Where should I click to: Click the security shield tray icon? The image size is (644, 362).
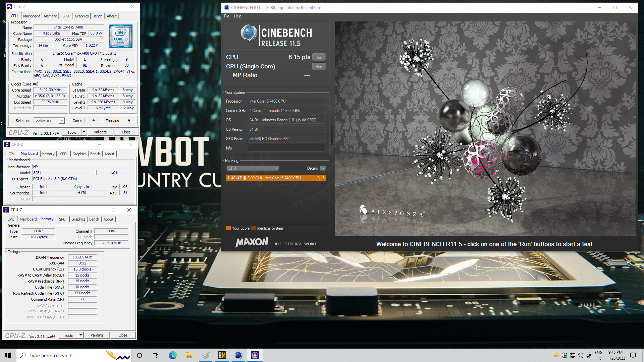pyautogui.click(x=565, y=355)
